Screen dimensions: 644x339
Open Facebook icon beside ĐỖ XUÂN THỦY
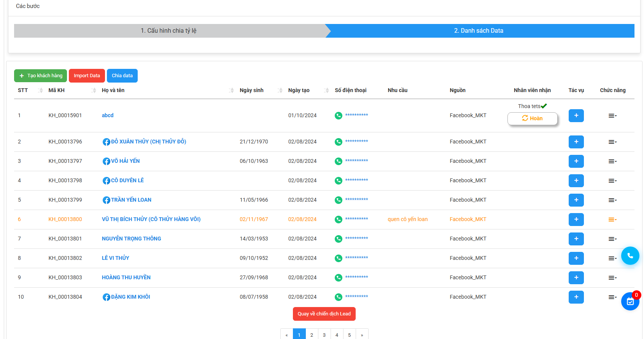point(107,142)
